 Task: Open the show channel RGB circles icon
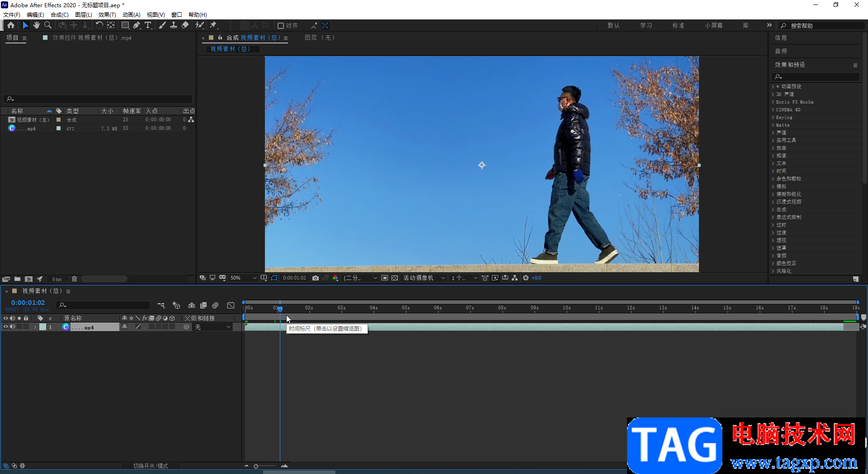click(335, 278)
